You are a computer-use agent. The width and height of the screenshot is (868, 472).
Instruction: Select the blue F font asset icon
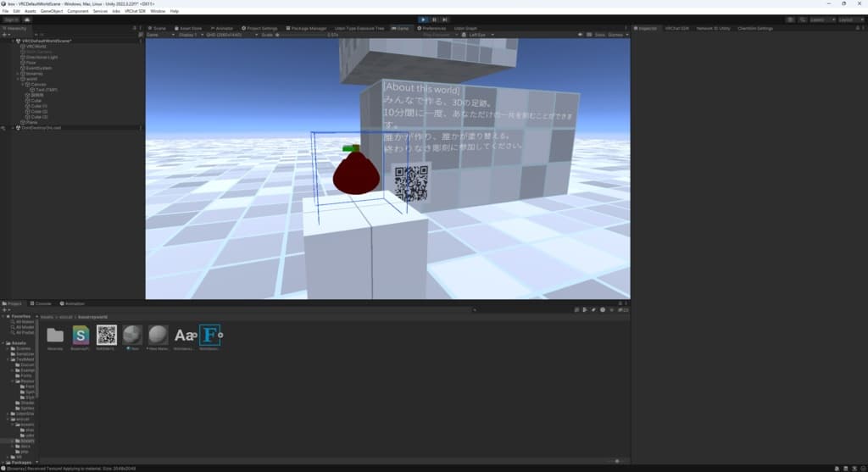[210, 335]
